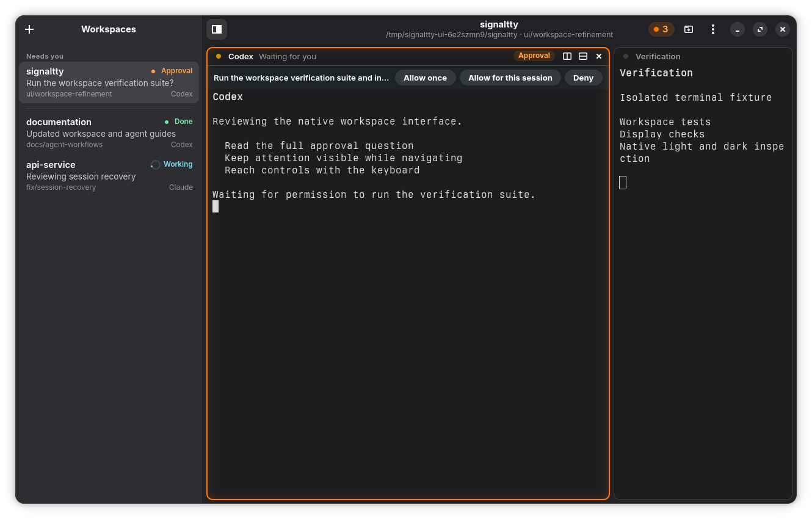Split the Codex pane top and bottom
This screenshot has width=812, height=519.
pyautogui.click(x=583, y=56)
